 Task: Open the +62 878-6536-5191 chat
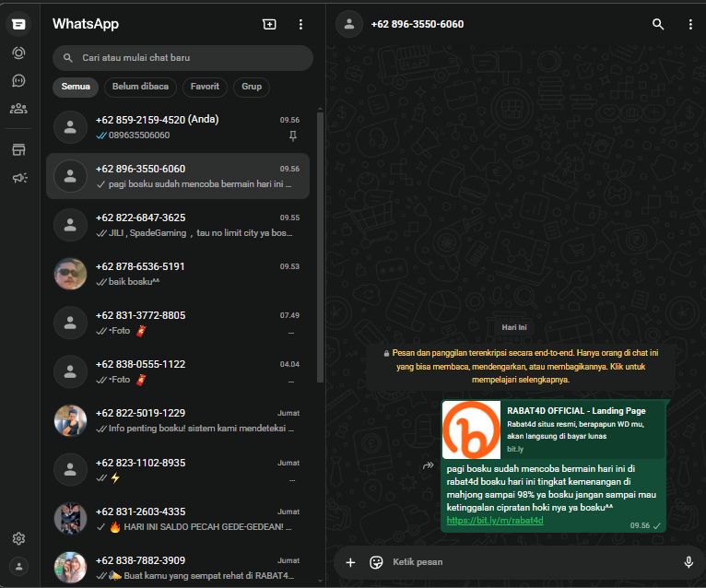(178, 274)
